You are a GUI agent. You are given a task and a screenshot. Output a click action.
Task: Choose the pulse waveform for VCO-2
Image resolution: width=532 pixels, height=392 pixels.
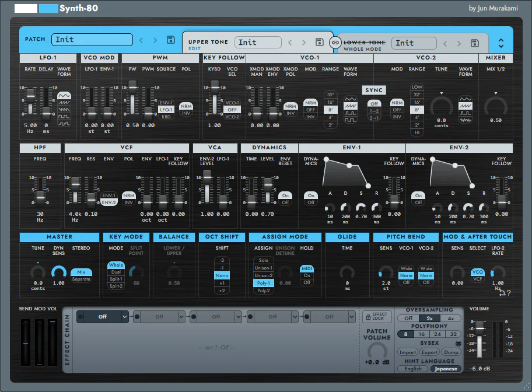tap(466, 113)
